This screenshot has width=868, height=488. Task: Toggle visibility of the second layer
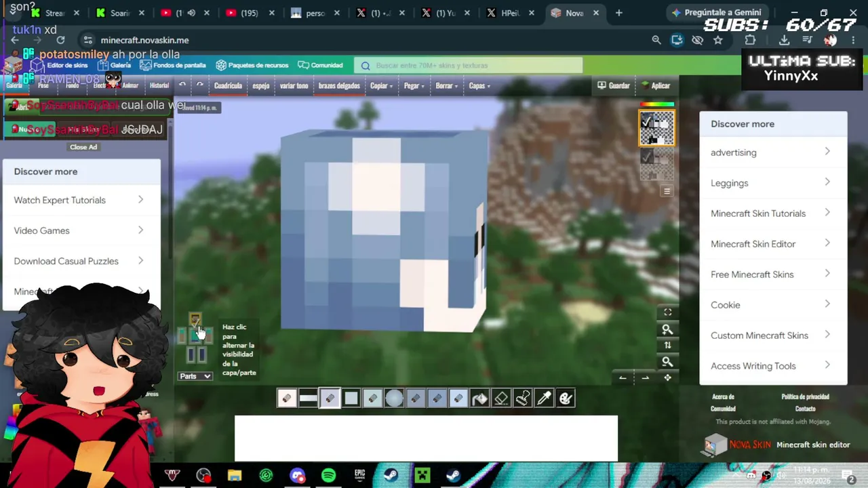click(646, 157)
